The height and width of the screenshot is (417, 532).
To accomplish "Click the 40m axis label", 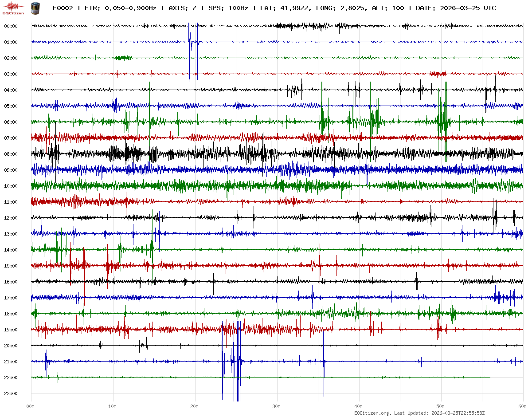I will 359,406.
